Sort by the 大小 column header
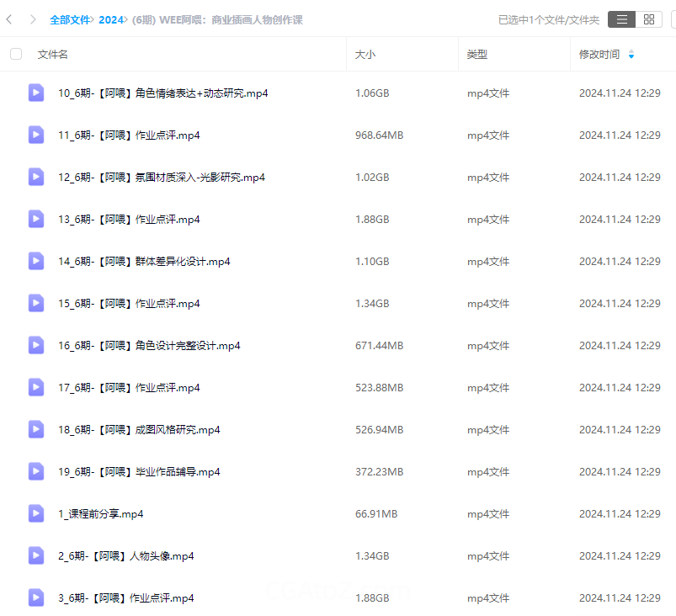 click(x=365, y=54)
